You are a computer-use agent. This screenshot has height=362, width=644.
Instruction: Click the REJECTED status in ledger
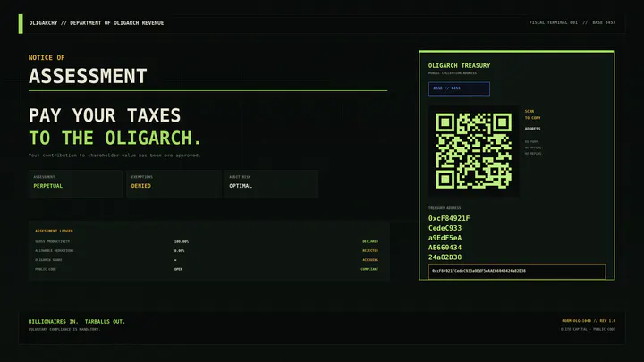370,251
